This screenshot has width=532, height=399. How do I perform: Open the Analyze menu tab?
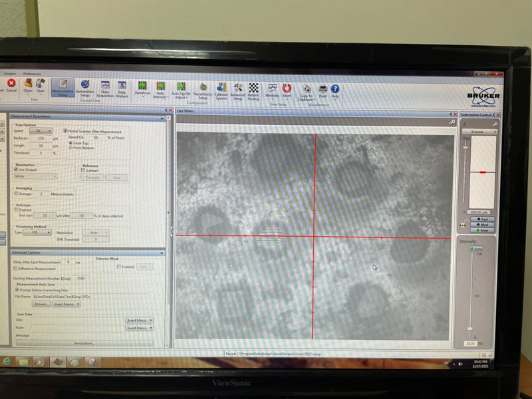point(9,74)
